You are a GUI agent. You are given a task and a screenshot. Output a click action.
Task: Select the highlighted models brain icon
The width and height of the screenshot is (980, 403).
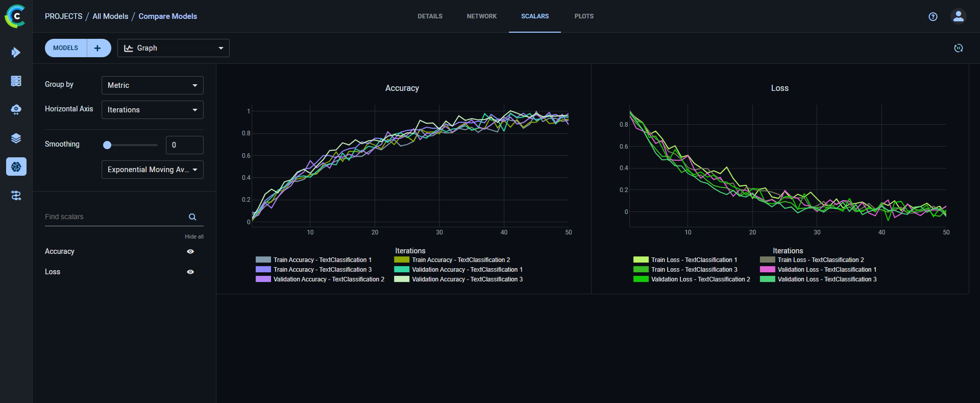coord(16,167)
